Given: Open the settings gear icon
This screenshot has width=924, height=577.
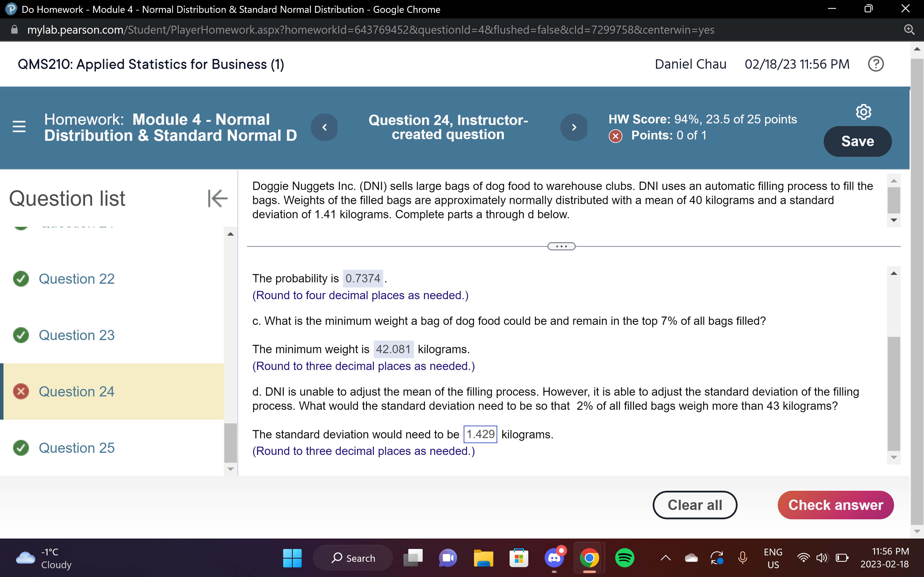Looking at the screenshot, I should click(864, 111).
